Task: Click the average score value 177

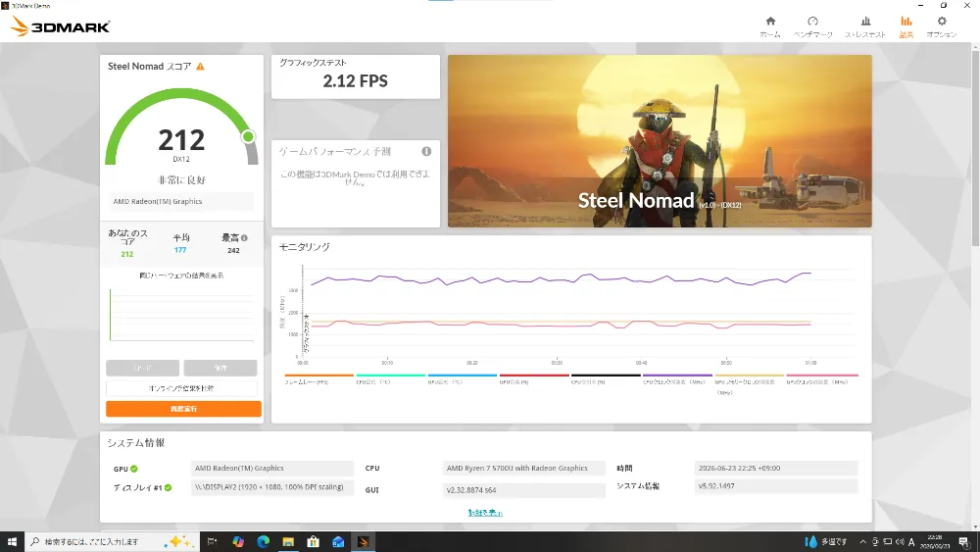Action: point(180,250)
